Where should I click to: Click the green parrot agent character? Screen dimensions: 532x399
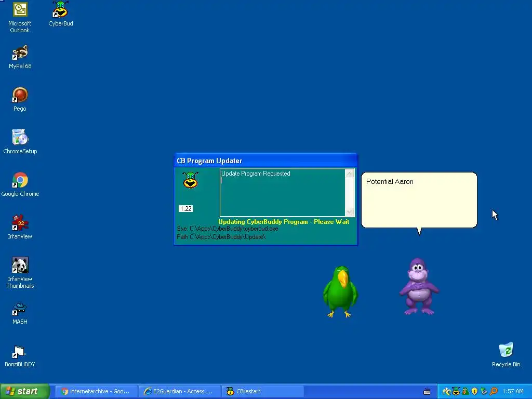tap(340, 292)
